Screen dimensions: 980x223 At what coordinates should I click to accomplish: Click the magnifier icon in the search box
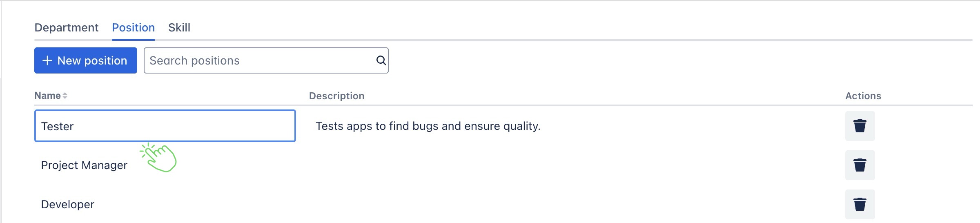pos(381,60)
